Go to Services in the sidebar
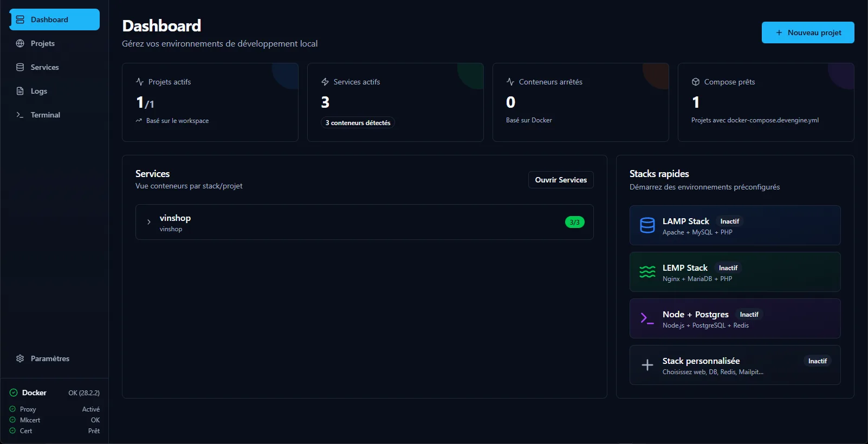Image resolution: width=868 pixels, height=444 pixels. coord(55,67)
